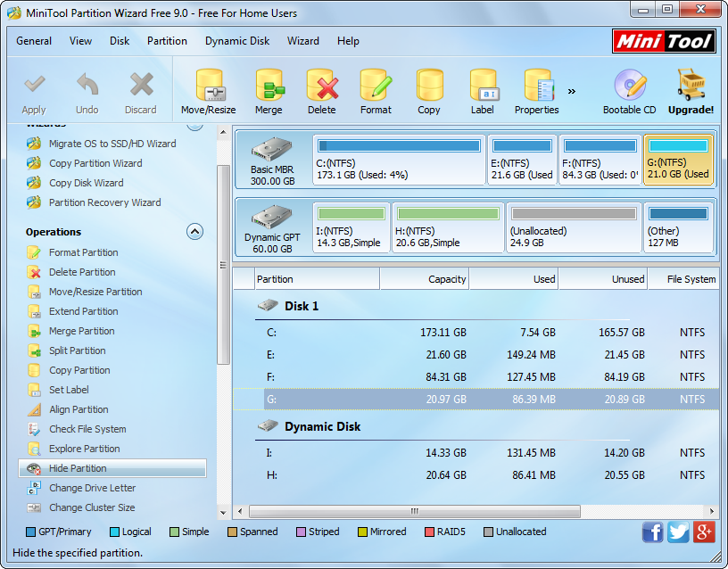The image size is (728, 569).
Task: Click the Basic MBR disk icon
Action: (x=271, y=150)
